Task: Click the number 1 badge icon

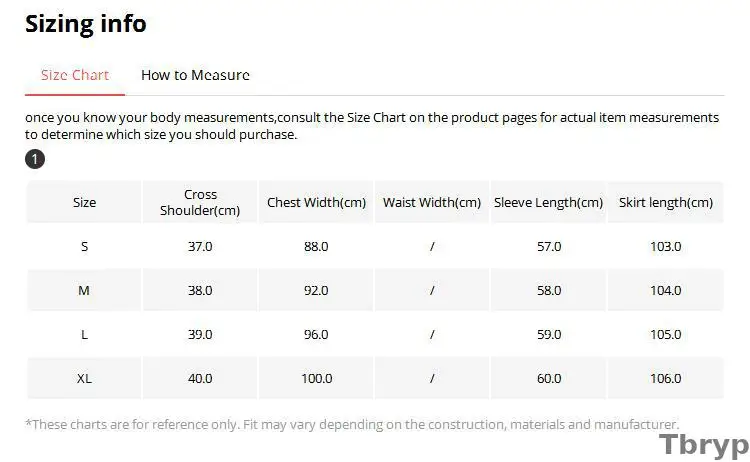Action: click(x=34, y=159)
